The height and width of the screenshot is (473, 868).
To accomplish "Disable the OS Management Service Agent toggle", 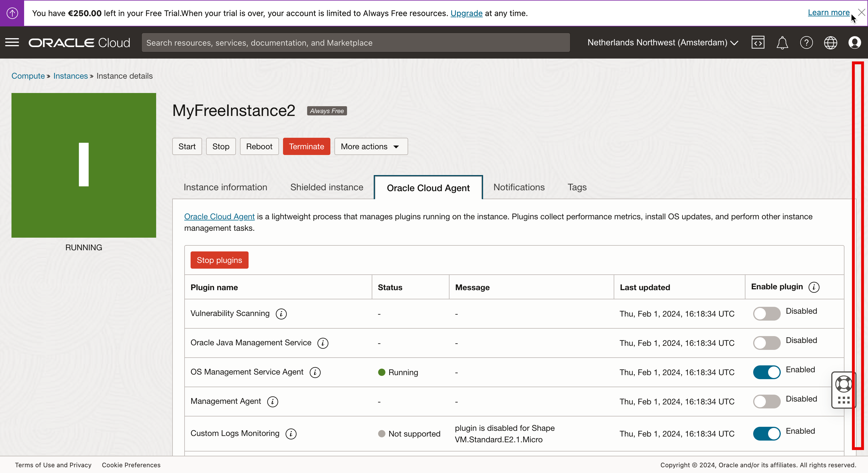I will (767, 372).
